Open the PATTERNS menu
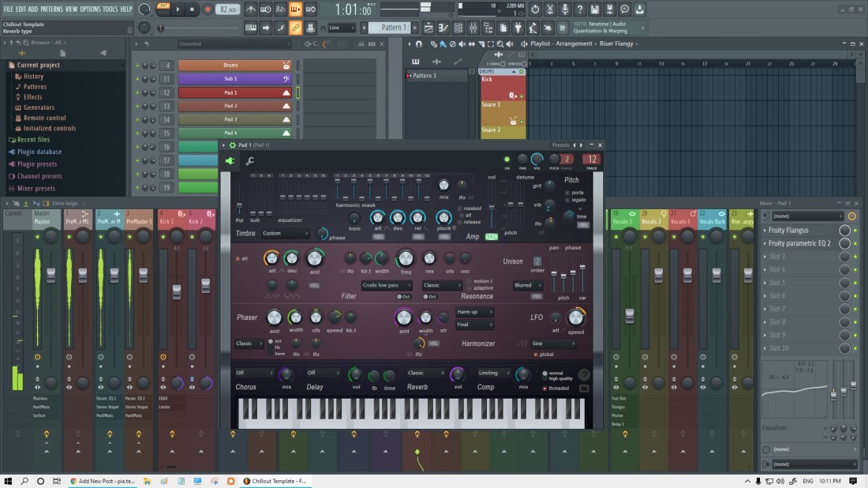Screen dimensions: 868x488 coord(52,9)
